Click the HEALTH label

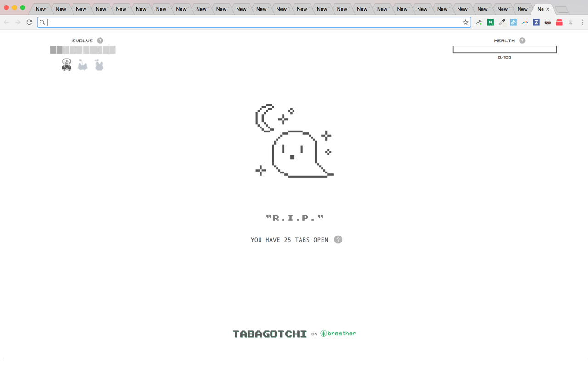(504, 41)
